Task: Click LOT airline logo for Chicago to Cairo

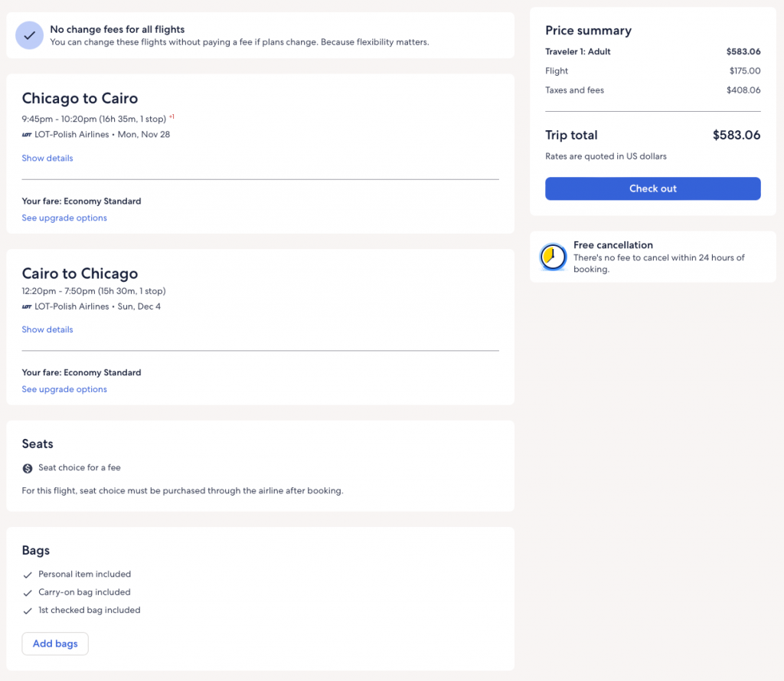Action: click(x=27, y=135)
